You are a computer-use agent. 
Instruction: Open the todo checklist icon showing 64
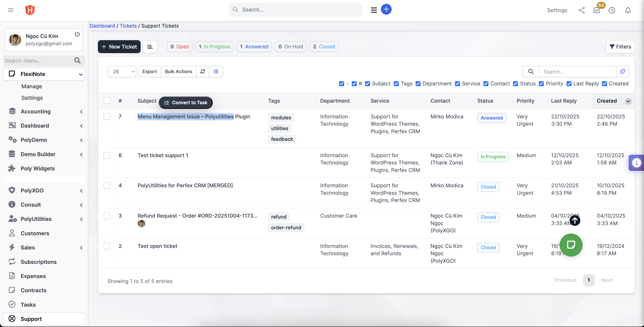pyautogui.click(x=596, y=10)
